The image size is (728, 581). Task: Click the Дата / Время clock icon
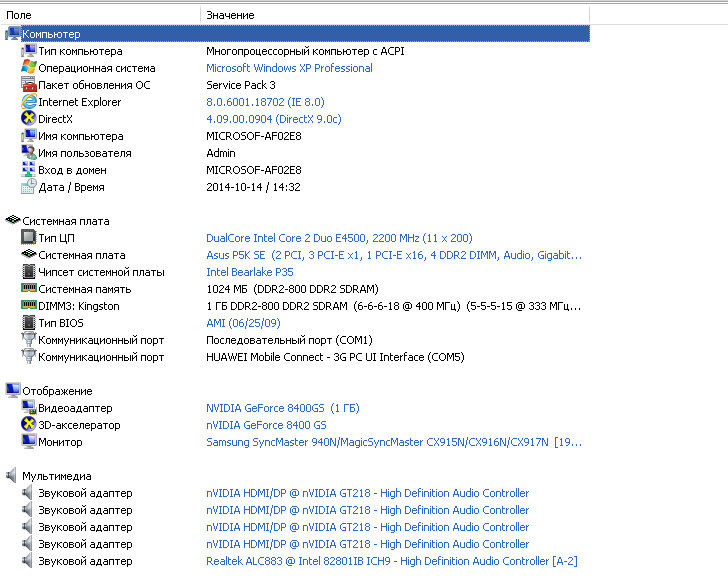(x=29, y=187)
